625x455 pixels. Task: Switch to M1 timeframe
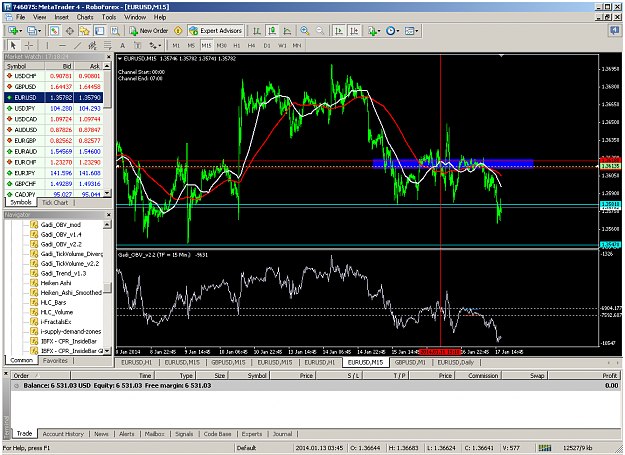[176, 45]
